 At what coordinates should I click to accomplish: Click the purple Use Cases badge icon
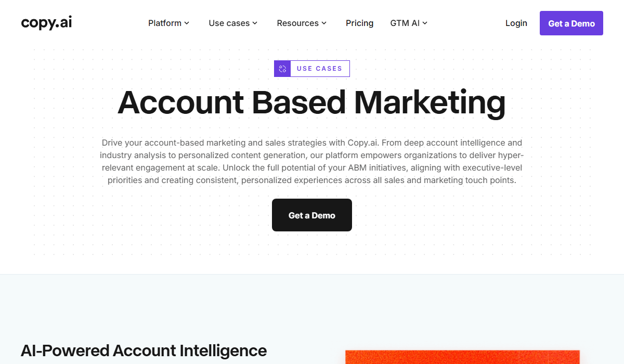282,69
